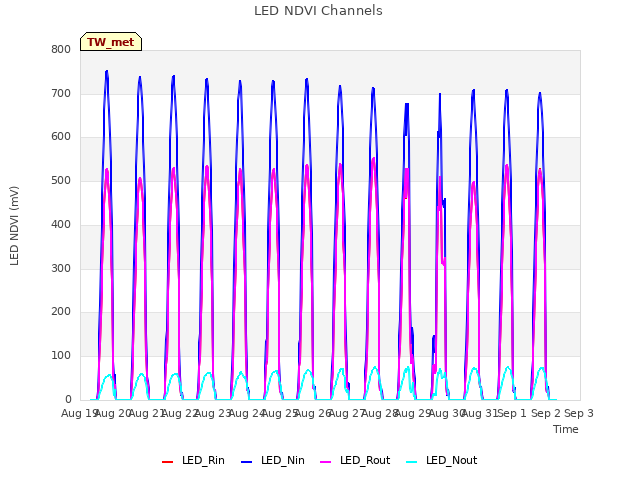Toggle the LED_Rout legend entry
Screen dimensions: 640x480
(x=355, y=460)
